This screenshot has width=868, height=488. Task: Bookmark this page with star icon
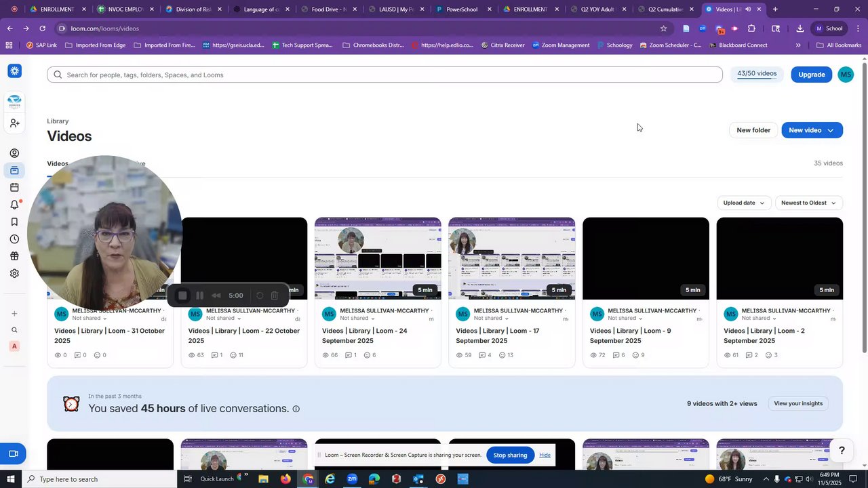click(663, 28)
